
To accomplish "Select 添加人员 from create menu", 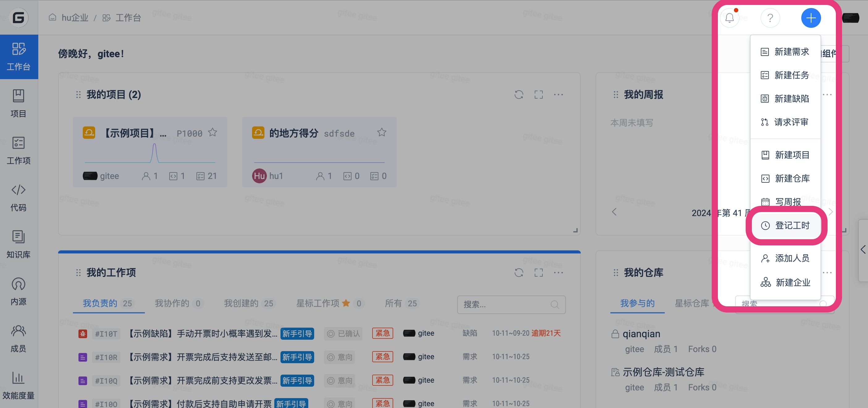I will 785,258.
